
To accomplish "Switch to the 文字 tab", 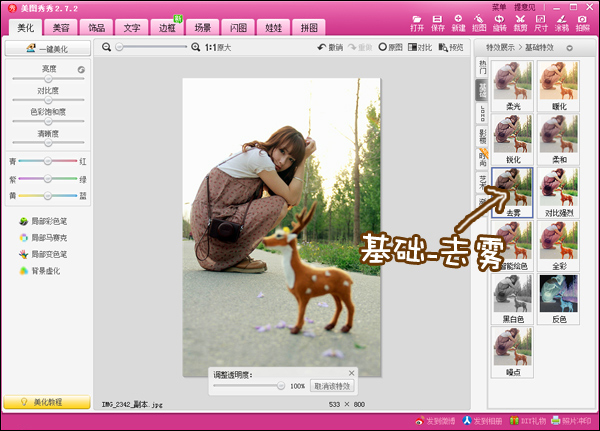I will pos(132,28).
